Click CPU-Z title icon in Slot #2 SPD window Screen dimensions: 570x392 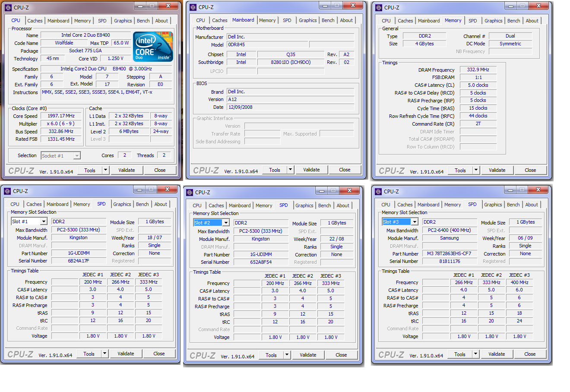[x=190, y=192]
